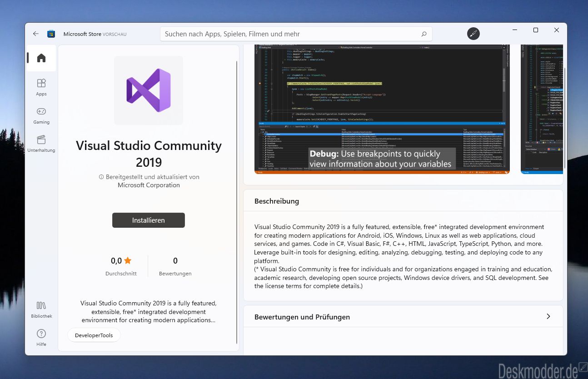
Task: Click the orange rating star
Action: pyautogui.click(x=128, y=260)
